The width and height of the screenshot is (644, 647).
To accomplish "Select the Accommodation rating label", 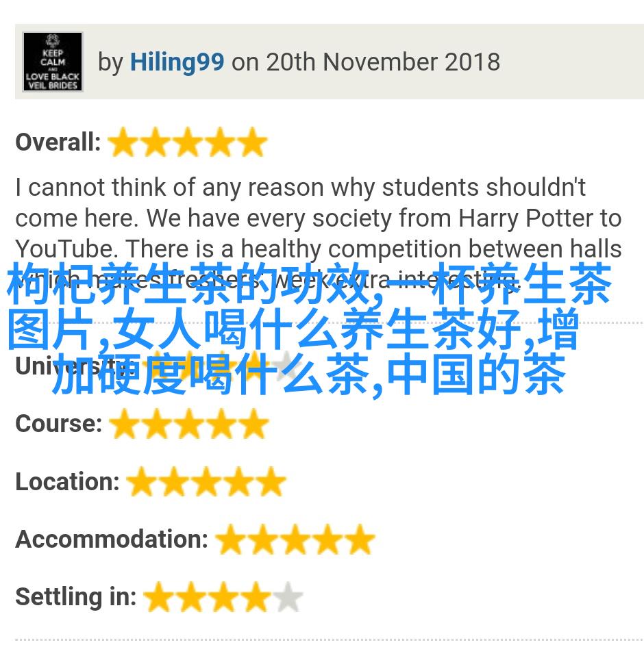I will pyautogui.click(x=112, y=539).
